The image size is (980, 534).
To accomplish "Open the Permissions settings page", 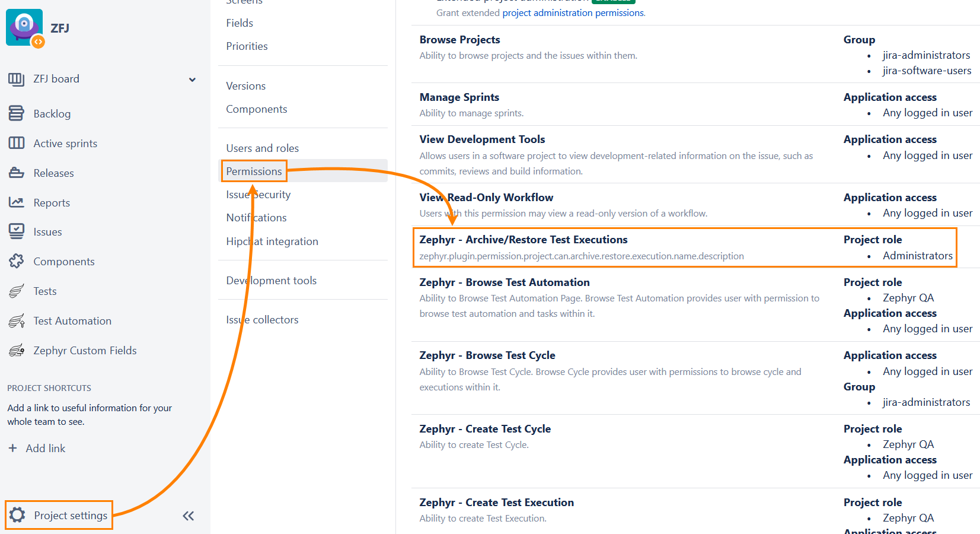I will point(254,171).
